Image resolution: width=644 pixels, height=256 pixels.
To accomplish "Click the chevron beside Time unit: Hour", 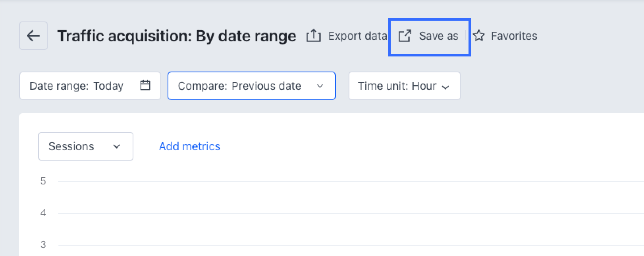I will tap(445, 87).
